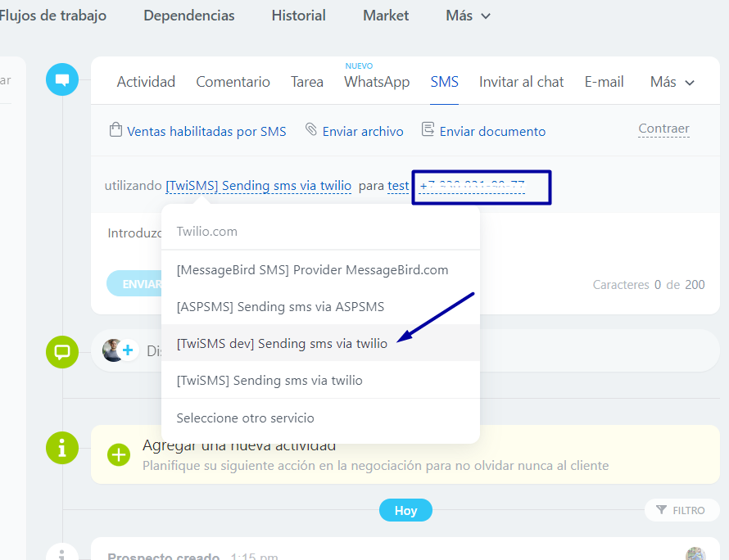Select ASPSMS sending service option
This screenshot has width=729, height=560.
click(x=280, y=306)
